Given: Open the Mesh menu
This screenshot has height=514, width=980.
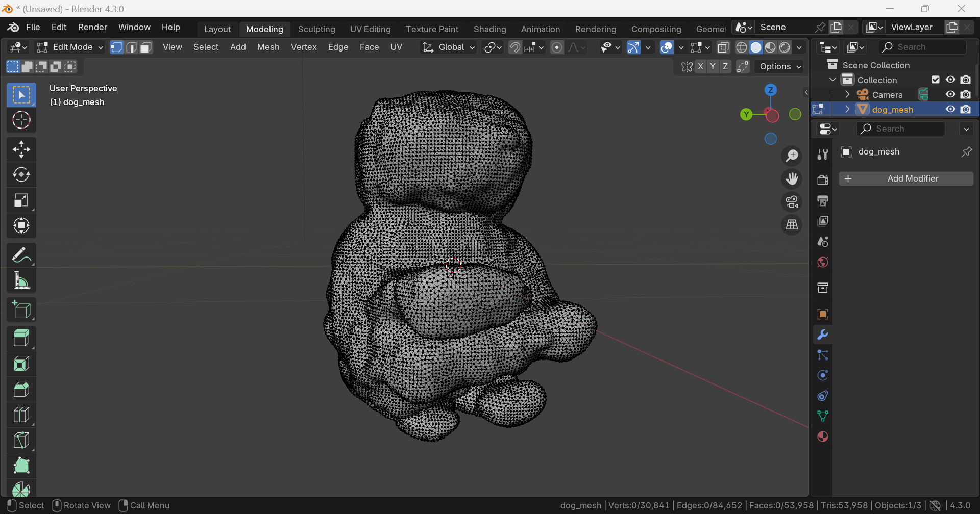Looking at the screenshot, I should click(x=268, y=47).
